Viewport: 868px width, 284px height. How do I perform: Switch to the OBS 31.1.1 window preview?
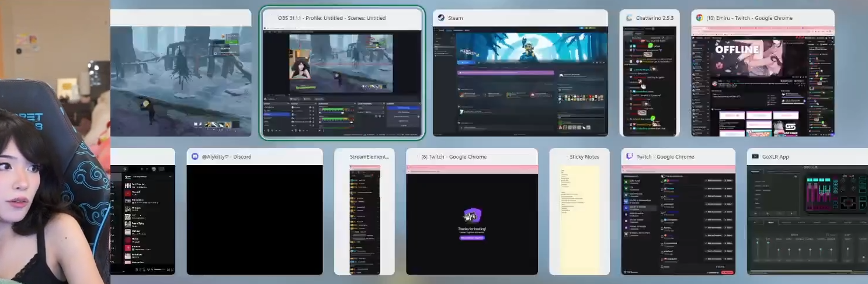[342, 73]
